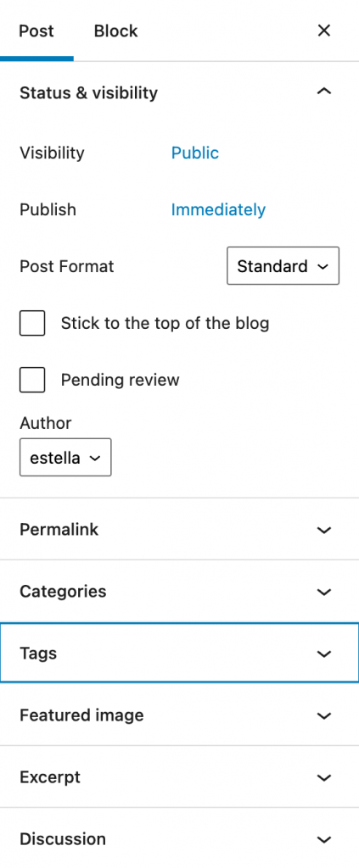The width and height of the screenshot is (359, 868).
Task: Click the Tags chevron icon
Action: click(x=323, y=654)
